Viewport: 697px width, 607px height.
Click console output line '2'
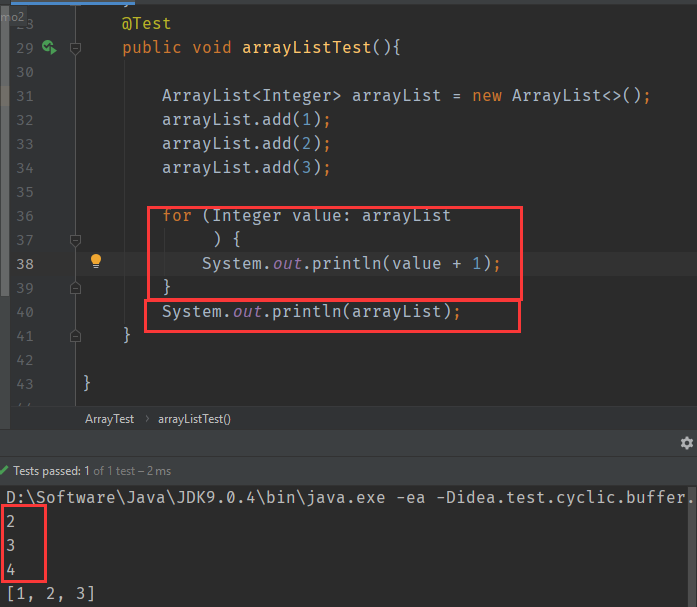[x=11, y=521]
